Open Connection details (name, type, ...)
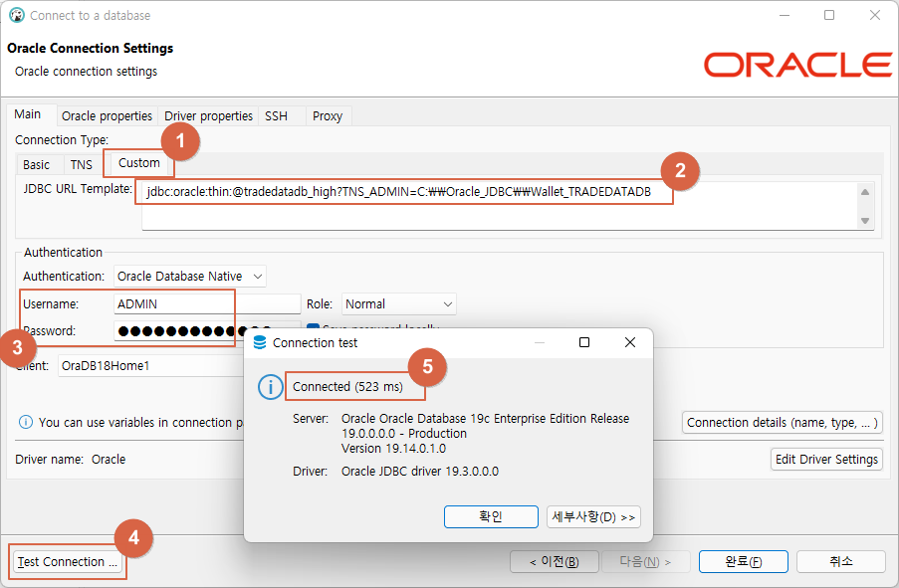Viewport: 899px width, 588px height. point(783,423)
